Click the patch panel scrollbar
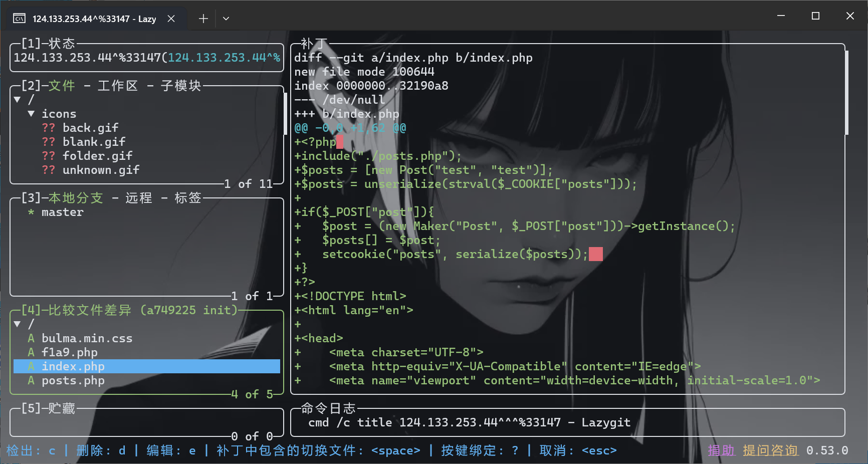Screen dimensions: 868x464 [846, 93]
